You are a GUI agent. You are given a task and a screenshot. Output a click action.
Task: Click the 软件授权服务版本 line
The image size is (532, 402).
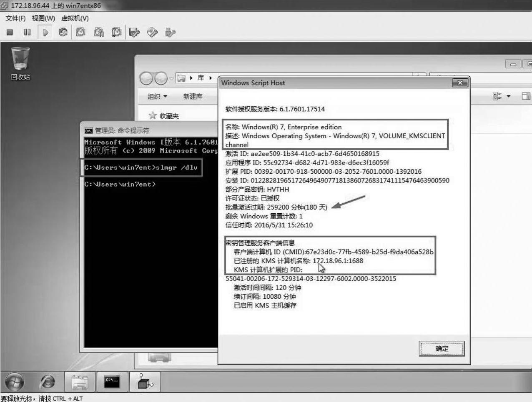(x=275, y=109)
